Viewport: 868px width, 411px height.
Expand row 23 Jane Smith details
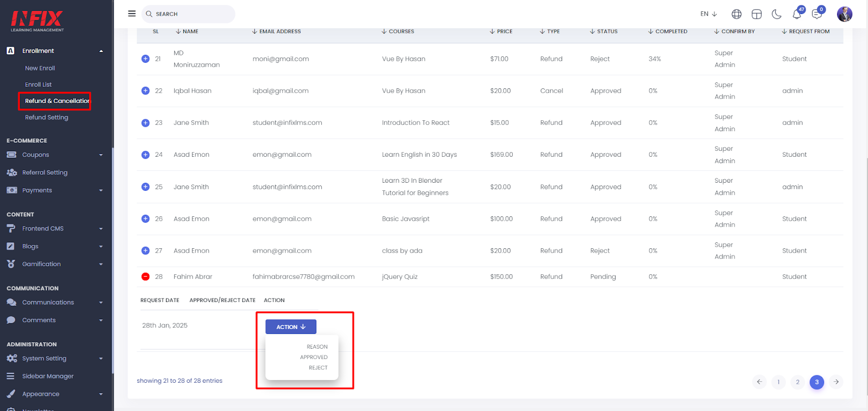[x=145, y=123]
